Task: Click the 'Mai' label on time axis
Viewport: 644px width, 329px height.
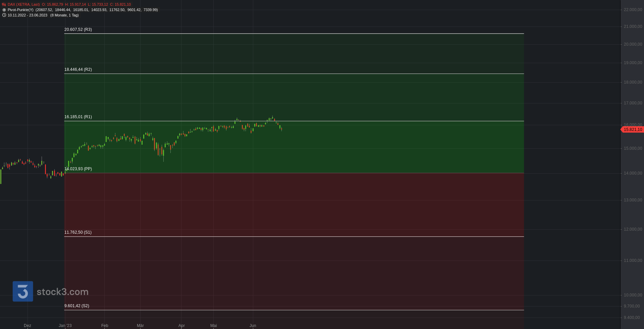Action: click(214, 326)
